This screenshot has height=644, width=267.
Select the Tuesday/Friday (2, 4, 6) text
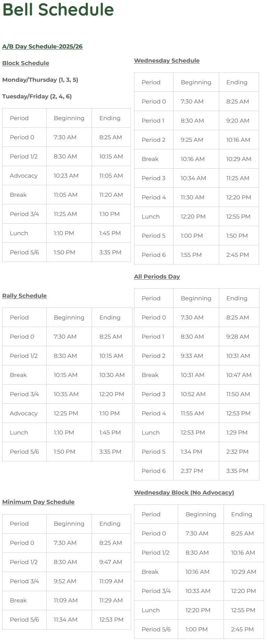click(37, 97)
